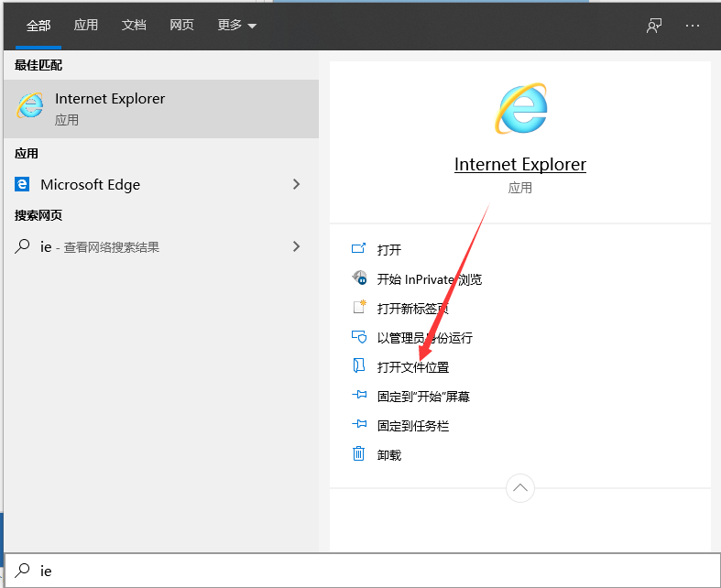This screenshot has height=588, width=721.
Task: Click 打开文件位置 action
Action: (x=413, y=366)
